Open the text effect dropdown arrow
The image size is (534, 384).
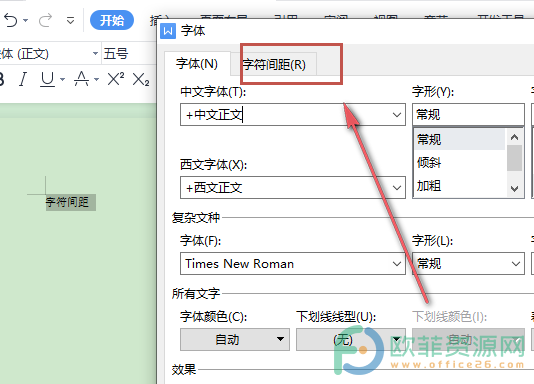tap(96, 80)
